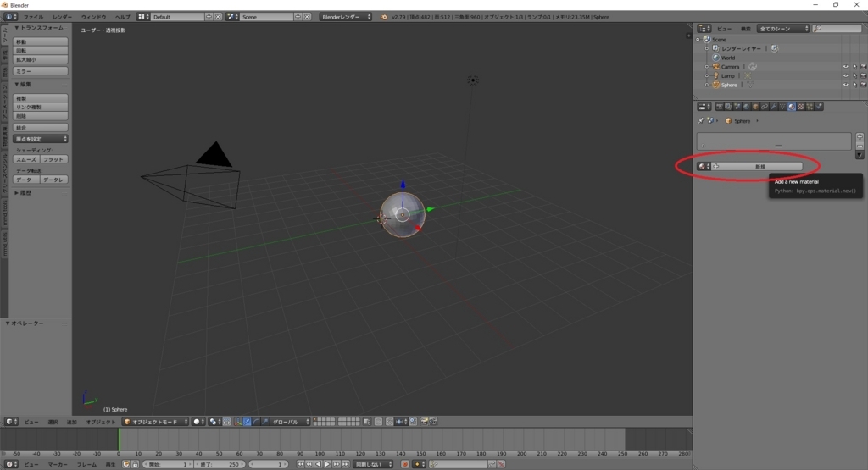Open the ファイル menu
Image resolution: width=868 pixels, height=470 pixels.
click(33, 17)
